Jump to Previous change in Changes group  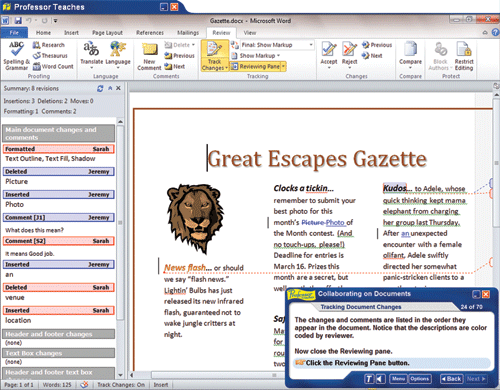pyautogui.click(x=377, y=45)
